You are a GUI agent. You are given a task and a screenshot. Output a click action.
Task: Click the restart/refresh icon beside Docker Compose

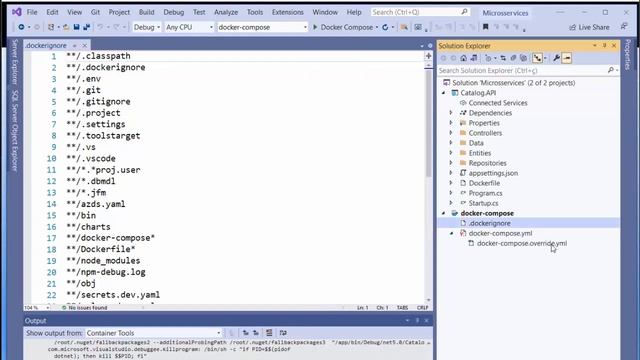point(385,27)
